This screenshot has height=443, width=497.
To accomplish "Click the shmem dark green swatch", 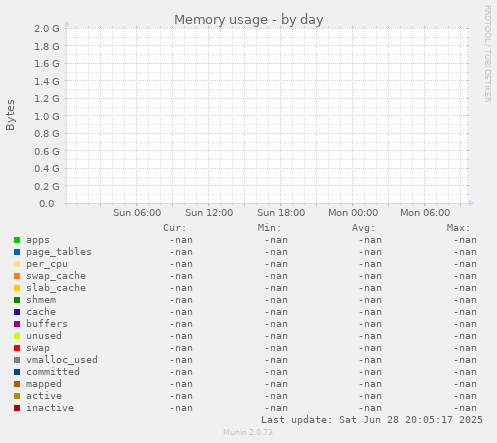I will point(17,300).
